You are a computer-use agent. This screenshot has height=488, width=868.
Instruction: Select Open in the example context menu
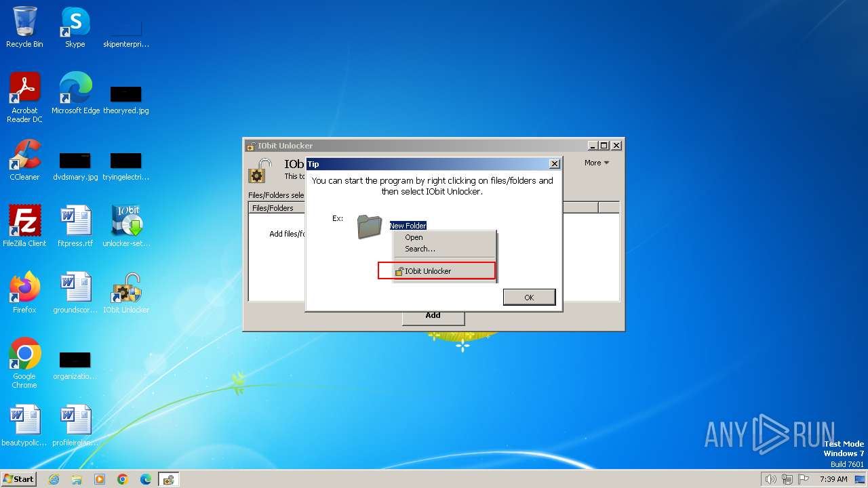point(414,237)
